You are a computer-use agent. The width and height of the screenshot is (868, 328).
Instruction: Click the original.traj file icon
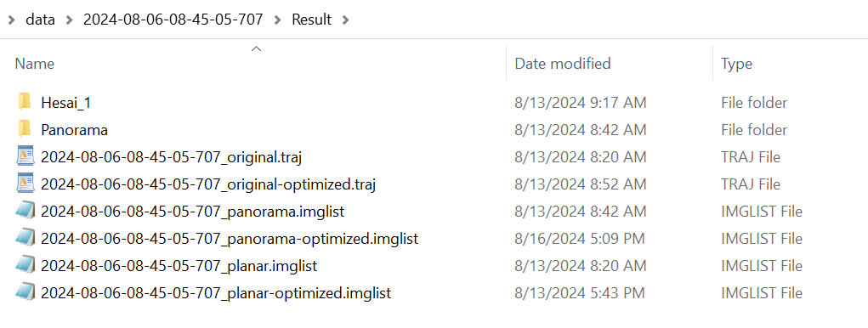coord(26,156)
